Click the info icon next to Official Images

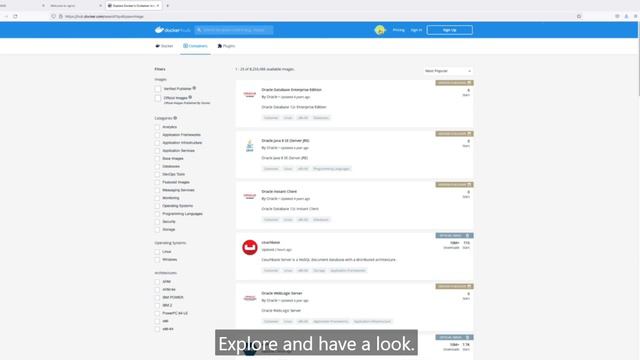tap(190, 97)
